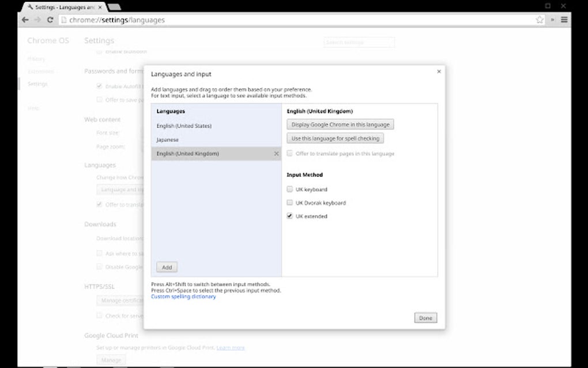
Task: Click Display Google Chrome in this language
Action: (x=340, y=124)
